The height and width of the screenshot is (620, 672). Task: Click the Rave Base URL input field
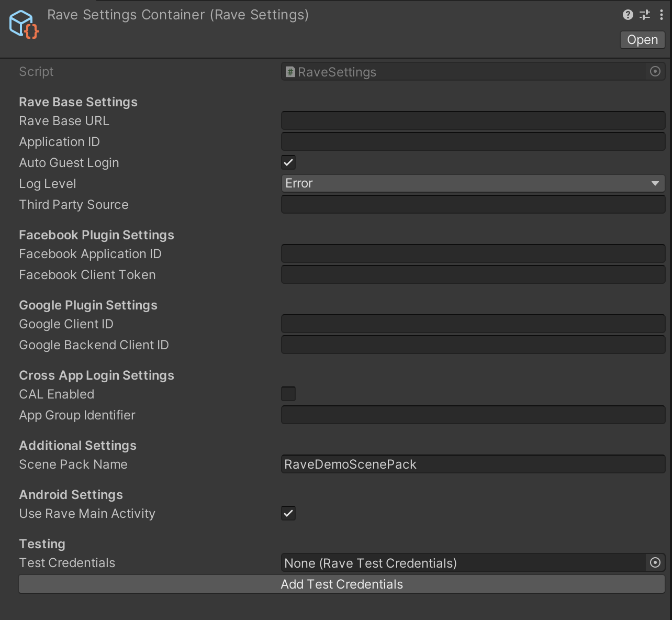[473, 120]
